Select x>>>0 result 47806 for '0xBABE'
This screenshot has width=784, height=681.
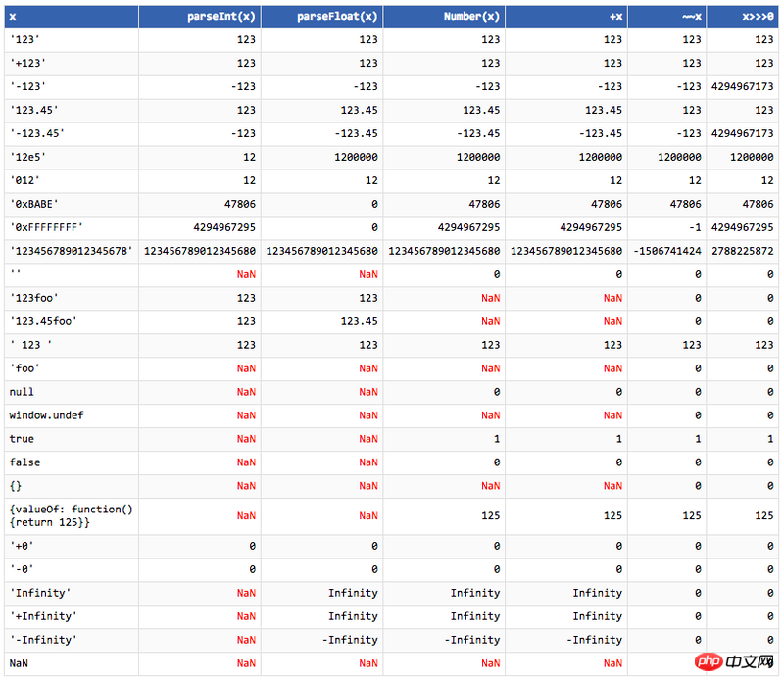(x=758, y=204)
